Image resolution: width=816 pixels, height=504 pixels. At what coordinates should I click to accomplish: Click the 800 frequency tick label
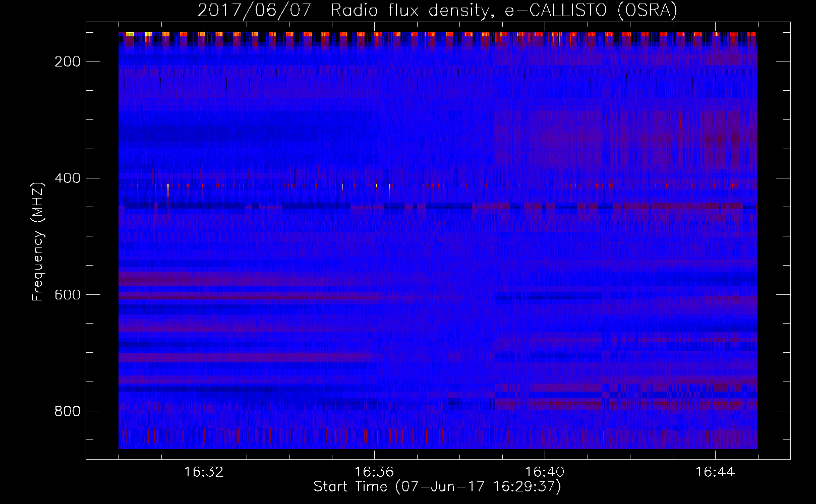(x=67, y=411)
